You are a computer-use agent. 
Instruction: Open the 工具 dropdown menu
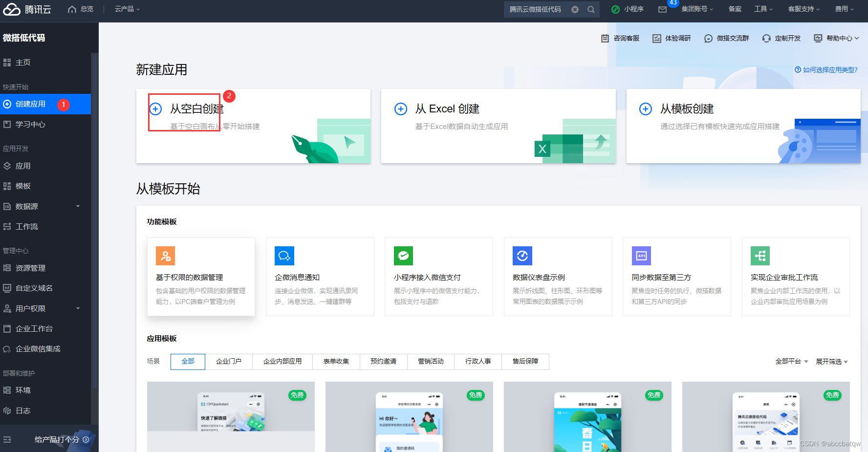click(763, 9)
